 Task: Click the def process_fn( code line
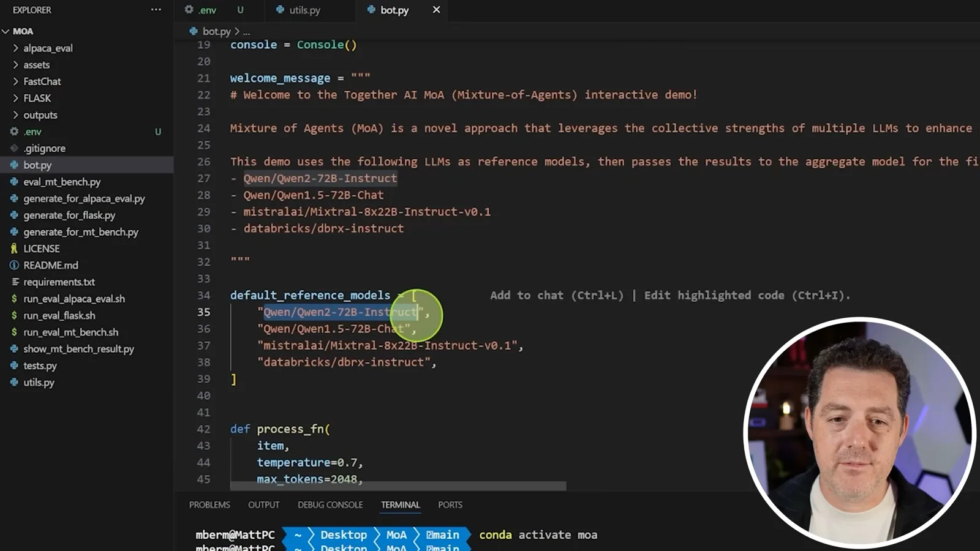[280, 429]
